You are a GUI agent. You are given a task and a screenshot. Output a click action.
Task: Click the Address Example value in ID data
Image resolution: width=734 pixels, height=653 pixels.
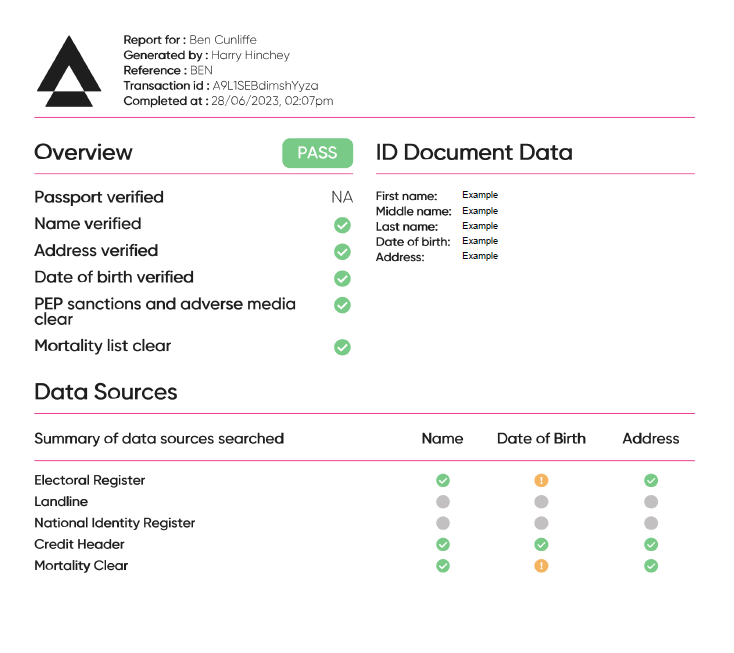[480, 256]
